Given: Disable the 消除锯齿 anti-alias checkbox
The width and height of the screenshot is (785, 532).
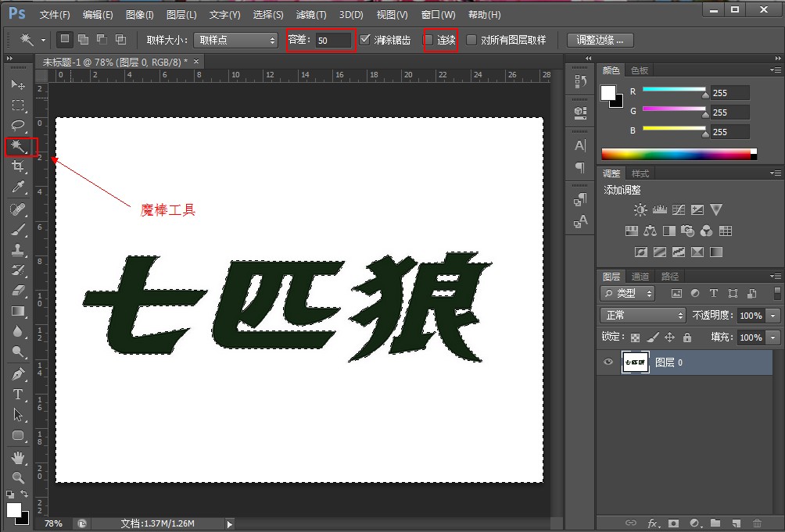Looking at the screenshot, I should pos(364,40).
